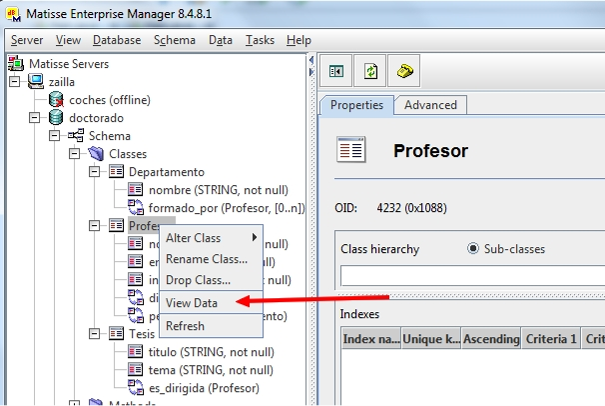Click the large Profesor class header icon
The height and width of the screenshot is (406, 605).
(351, 150)
